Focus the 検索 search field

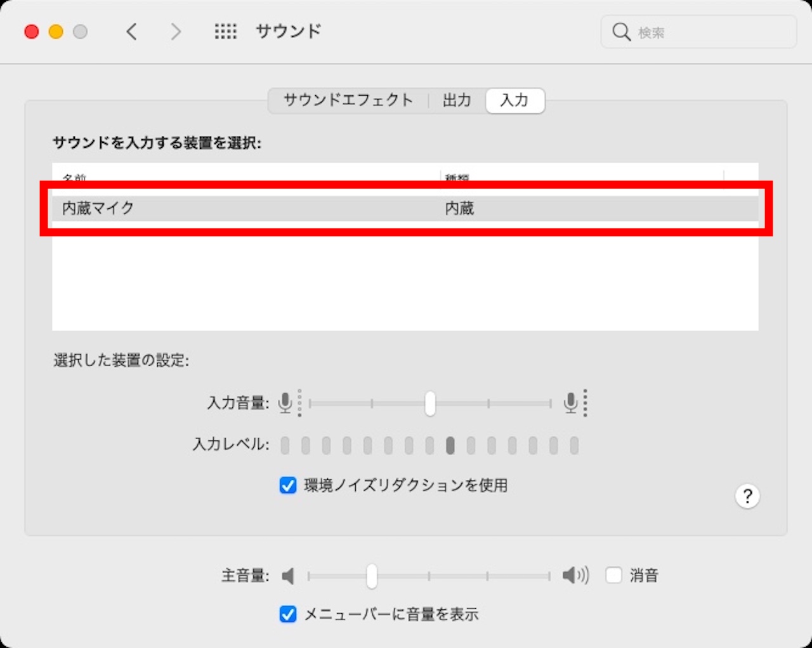click(698, 32)
